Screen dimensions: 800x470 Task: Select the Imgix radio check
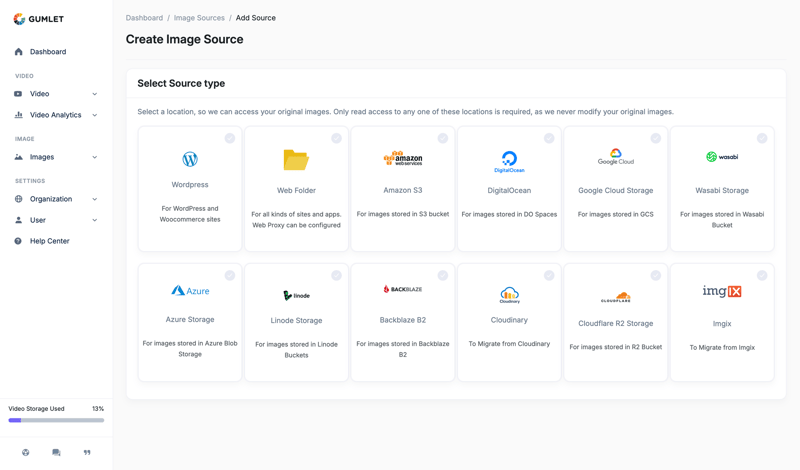pos(762,276)
